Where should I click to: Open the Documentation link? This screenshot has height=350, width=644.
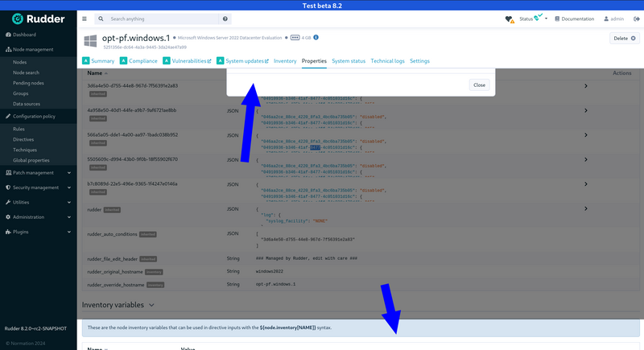click(574, 19)
